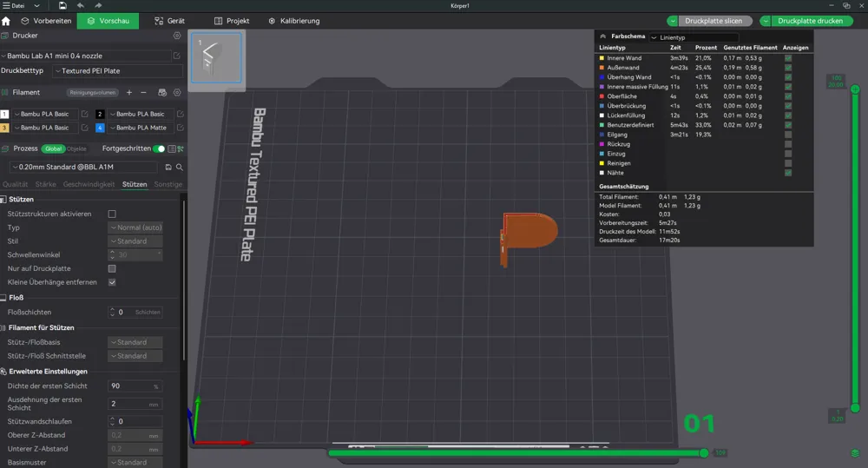Screen dimensions: 868x468
Task: Open the Kalibrierung menu
Action: tap(294, 21)
